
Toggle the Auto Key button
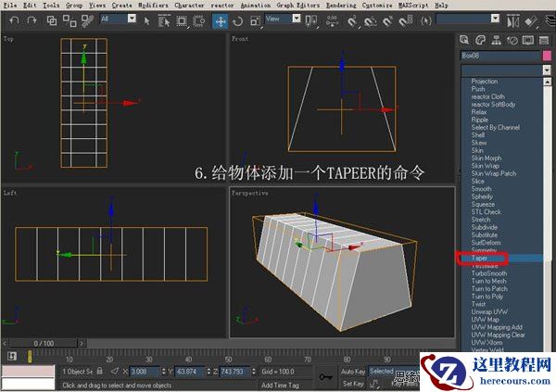click(x=353, y=372)
